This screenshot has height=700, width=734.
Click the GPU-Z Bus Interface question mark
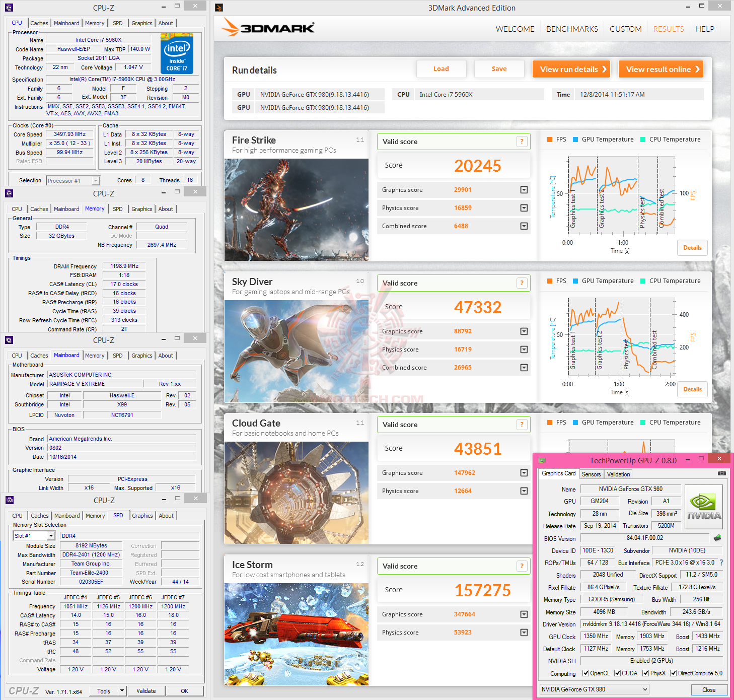pyautogui.click(x=721, y=563)
